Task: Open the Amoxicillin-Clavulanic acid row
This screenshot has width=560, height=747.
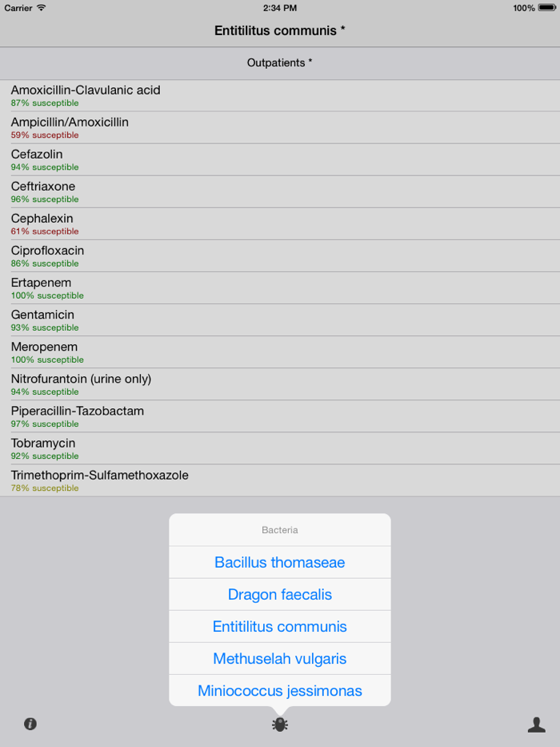Action: click(x=280, y=96)
